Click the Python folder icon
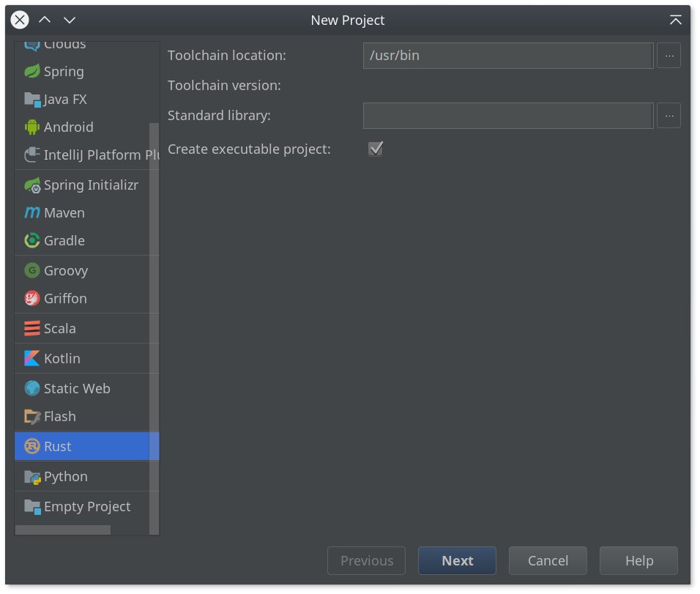 (x=33, y=477)
